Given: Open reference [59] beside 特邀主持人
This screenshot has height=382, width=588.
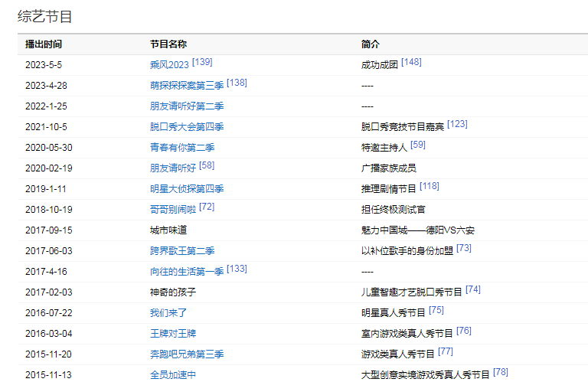Looking at the screenshot, I should (418, 145).
